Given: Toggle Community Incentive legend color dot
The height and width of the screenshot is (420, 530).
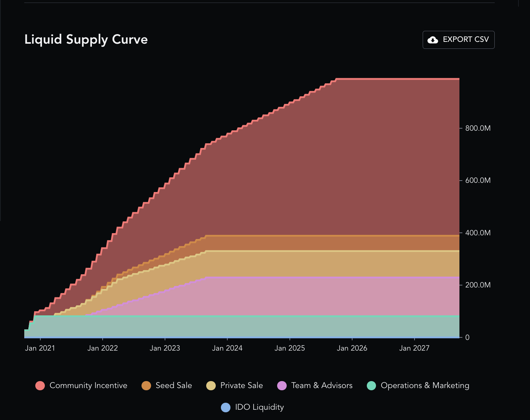Looking at the screenshot, I should (40, 385).
